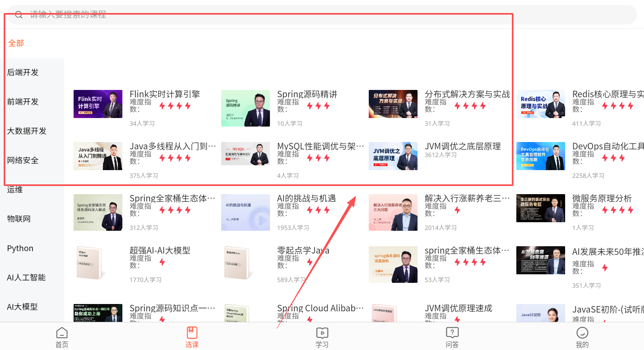
Task: Choose the 大数据开发 category
Action: pos(27,131)
